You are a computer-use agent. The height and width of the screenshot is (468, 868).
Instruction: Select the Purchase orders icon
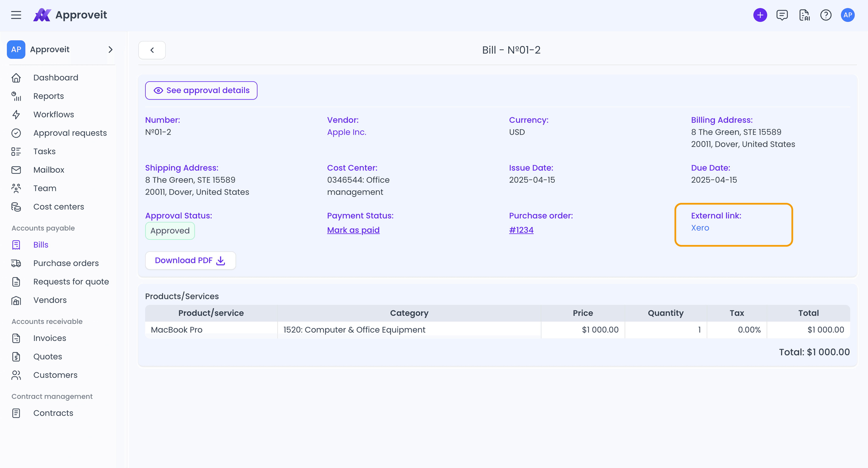pos(16,263)
